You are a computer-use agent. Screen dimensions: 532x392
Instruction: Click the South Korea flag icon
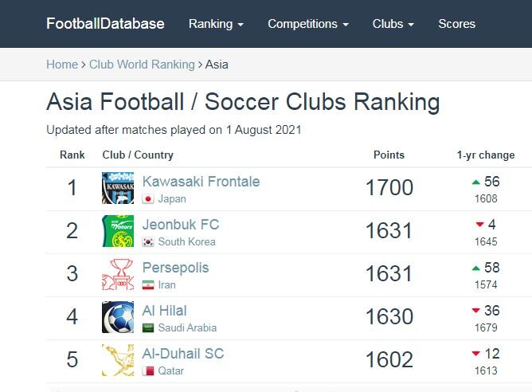click(x=148, y=242)
